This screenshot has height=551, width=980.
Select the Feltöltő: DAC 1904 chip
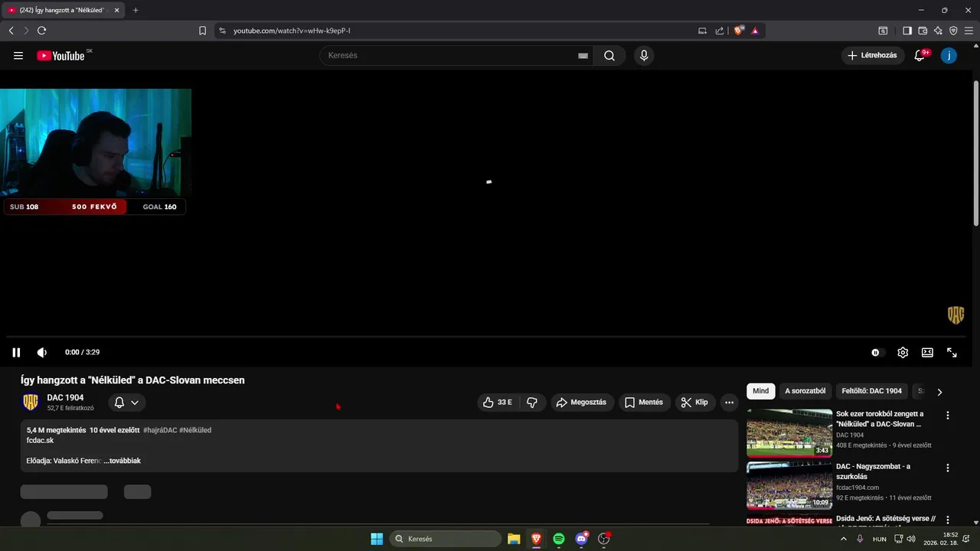(871, 391)
